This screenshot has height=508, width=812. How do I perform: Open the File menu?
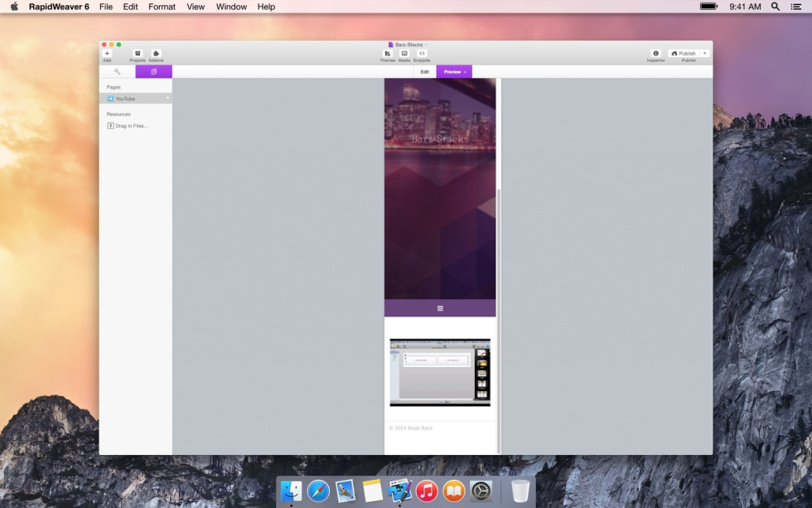(x=106, y=7)
